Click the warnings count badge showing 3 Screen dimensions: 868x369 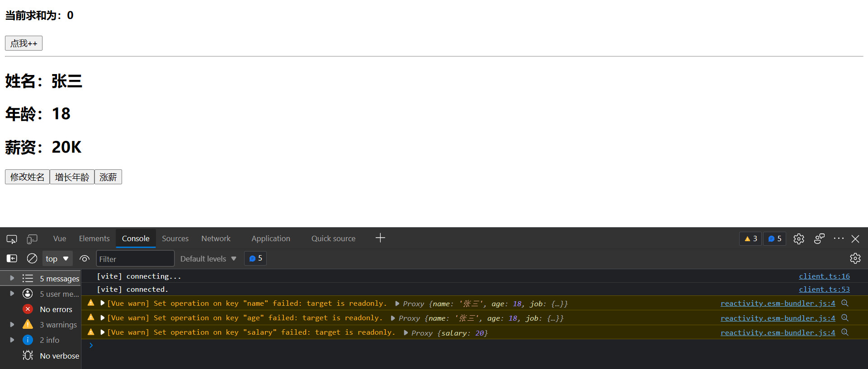[751, 239]
